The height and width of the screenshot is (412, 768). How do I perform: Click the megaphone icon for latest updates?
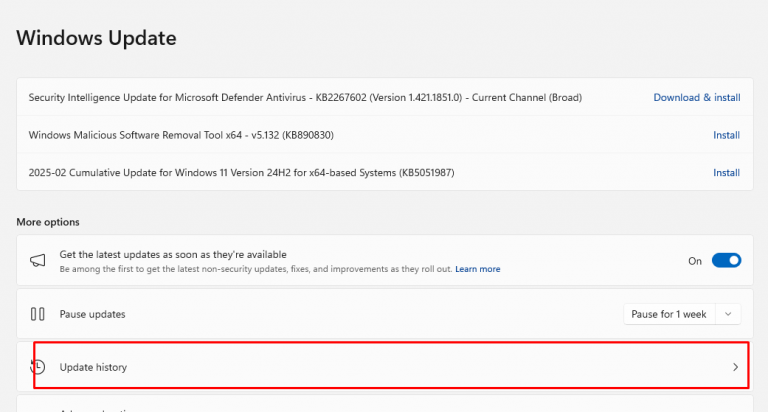click(38, 261)
